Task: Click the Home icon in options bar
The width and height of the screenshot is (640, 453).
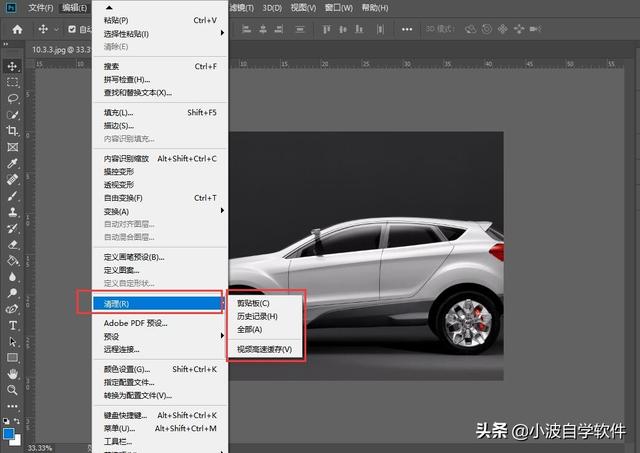Action: point(17,29)
